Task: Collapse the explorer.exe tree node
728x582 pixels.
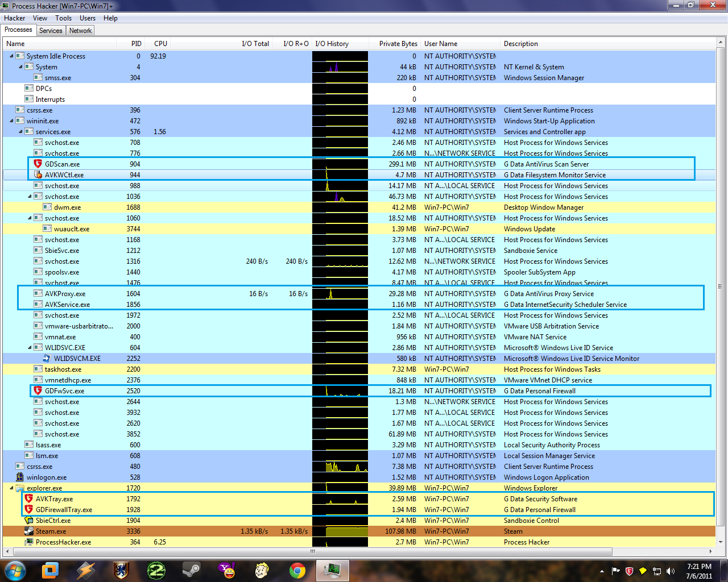Action: [11, 488]
